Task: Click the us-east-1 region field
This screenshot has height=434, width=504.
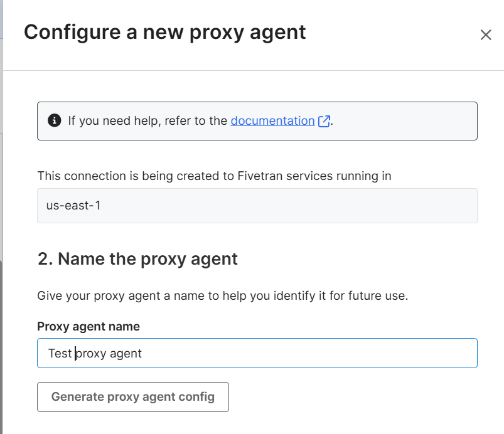Action: tap(257, 206)
